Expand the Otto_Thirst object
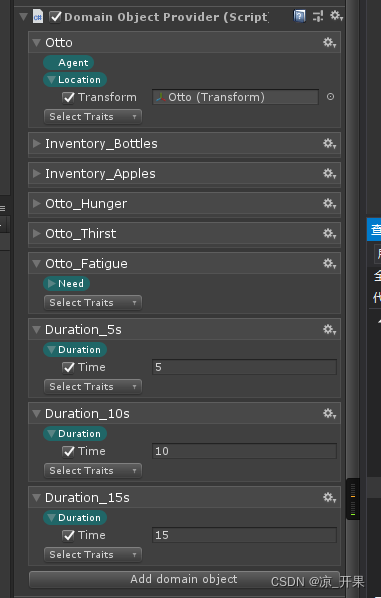381x598 pixels. click(x=37, y=233)
